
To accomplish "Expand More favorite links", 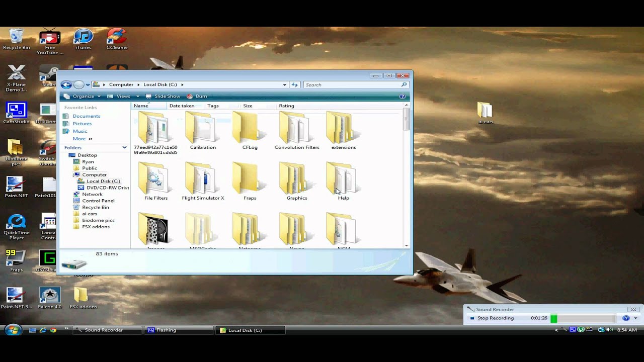I will [83, 139].
